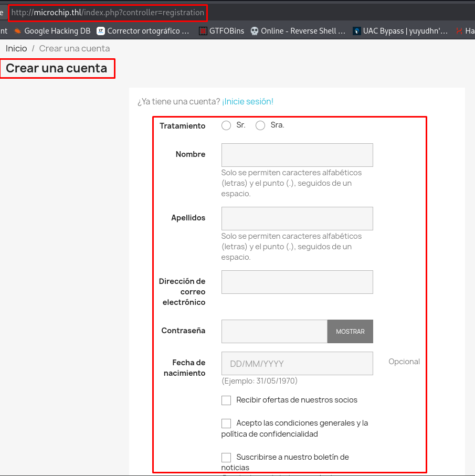Screen dimensions: 475x476
Task: Click into the Apellidos field
Action: coord(297,219)
